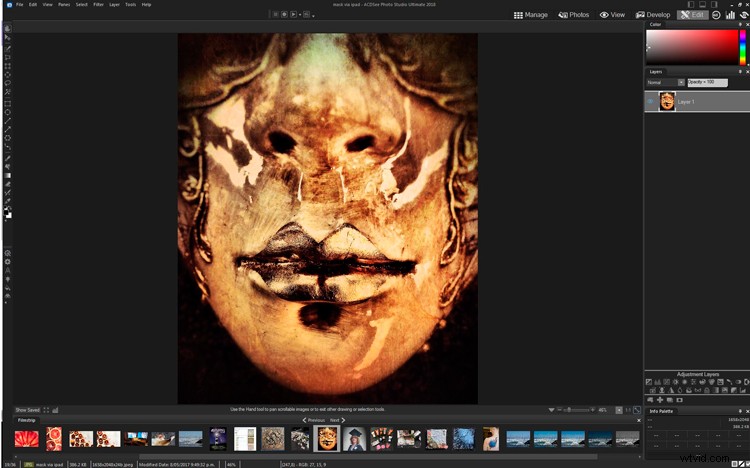
Task: Switch to Manage mode
Action: (531, 15)
